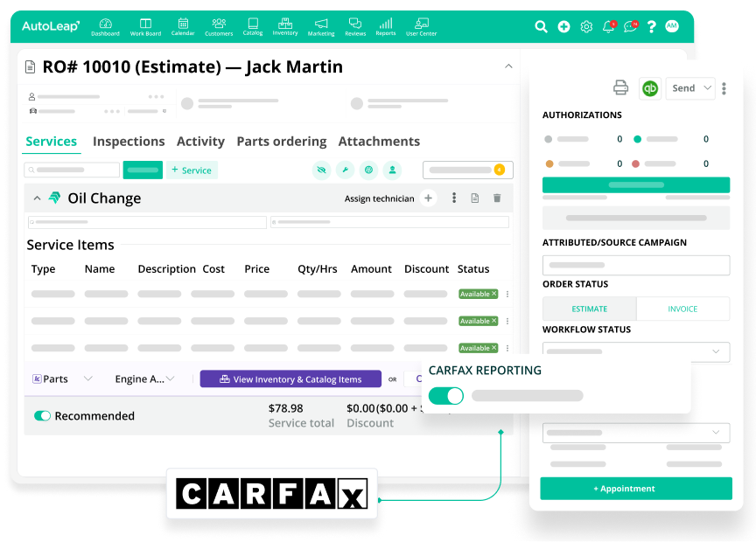Open the Customers section
756x542 pixels.
[219, 27]
